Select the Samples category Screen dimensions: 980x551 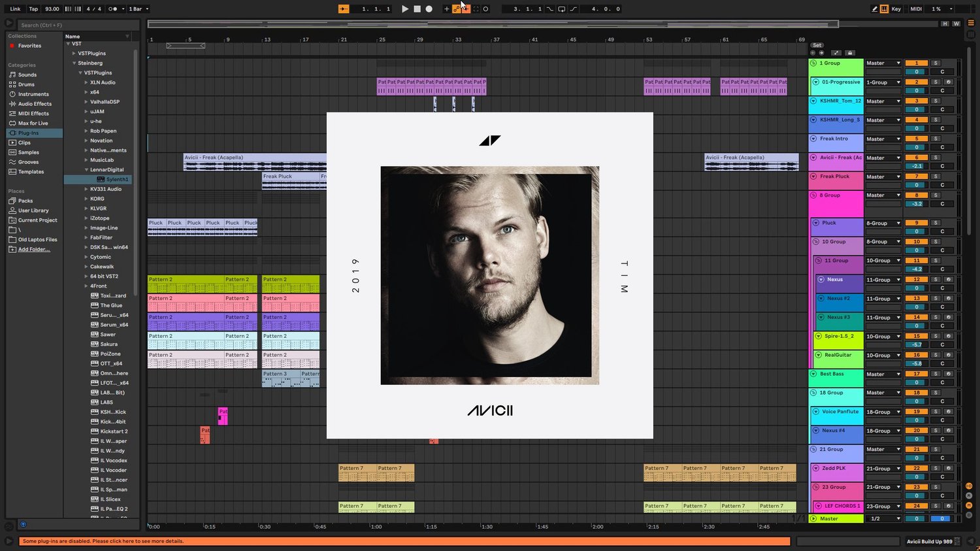tap(28, 152)
